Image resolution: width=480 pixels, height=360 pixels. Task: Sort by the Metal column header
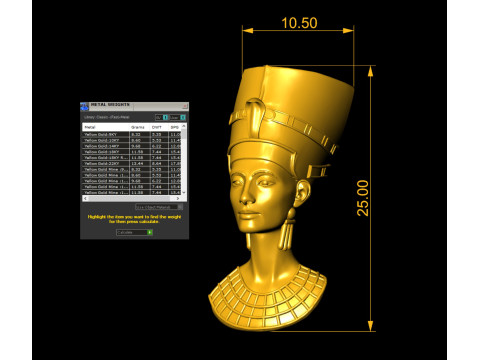point(105,127)
